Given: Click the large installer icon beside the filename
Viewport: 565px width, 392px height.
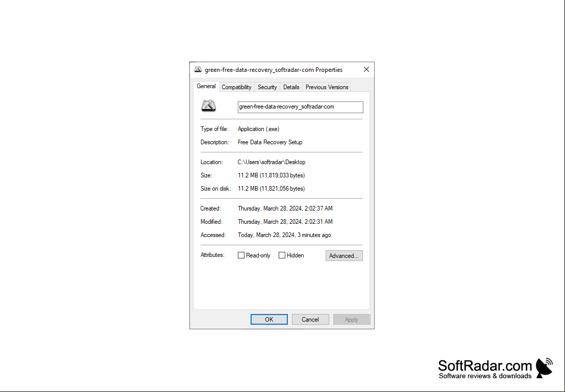Looking at the screenshot, I should [x=209, y=106].
